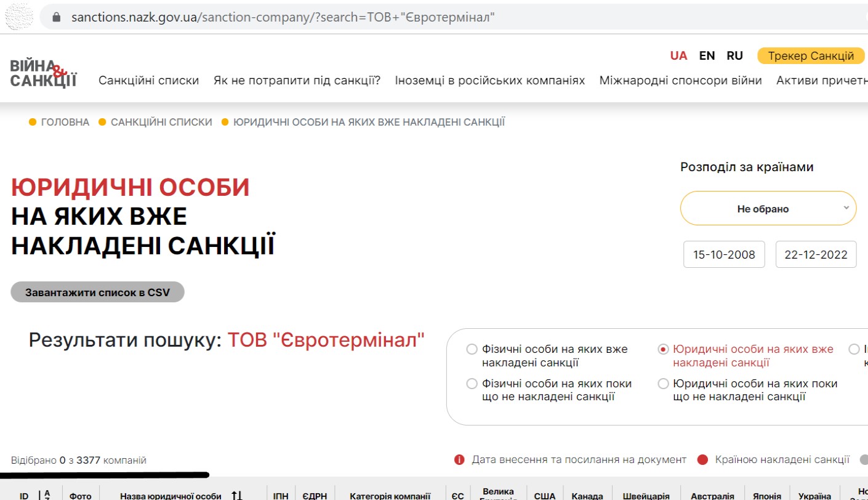Viewport: 868px width, 500px height.
Task: Click the padlock icon in address bar
Action: [57, 17]
